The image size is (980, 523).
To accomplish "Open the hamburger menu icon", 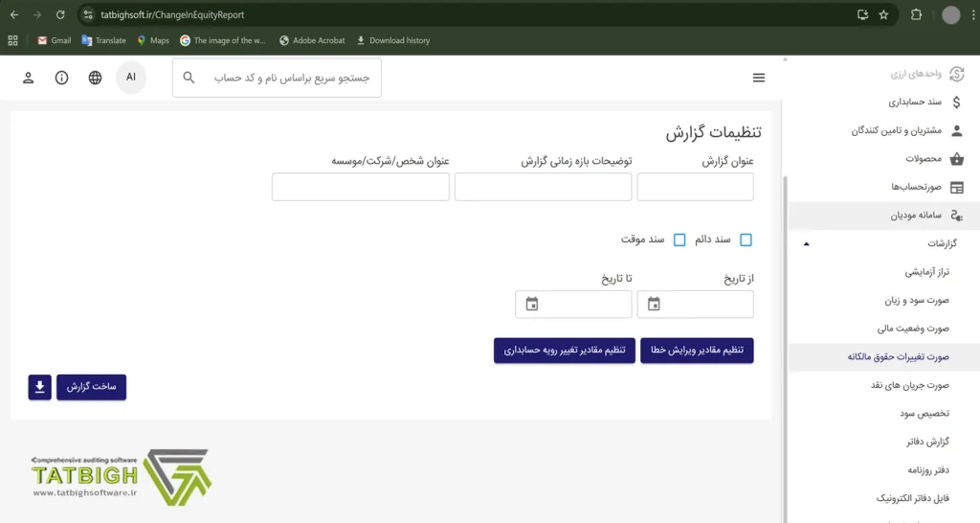I will click(759, 78).
